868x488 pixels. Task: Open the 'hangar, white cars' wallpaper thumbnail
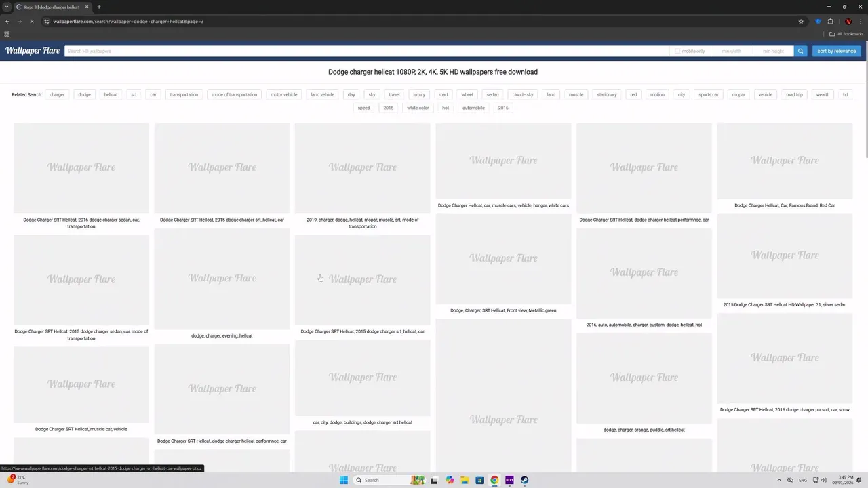tap(503, 161)
